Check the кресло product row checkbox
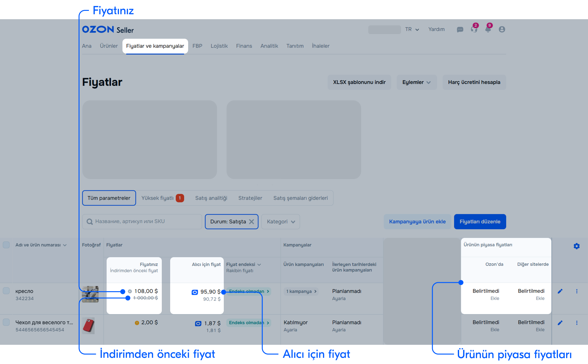 coord(6,291)
